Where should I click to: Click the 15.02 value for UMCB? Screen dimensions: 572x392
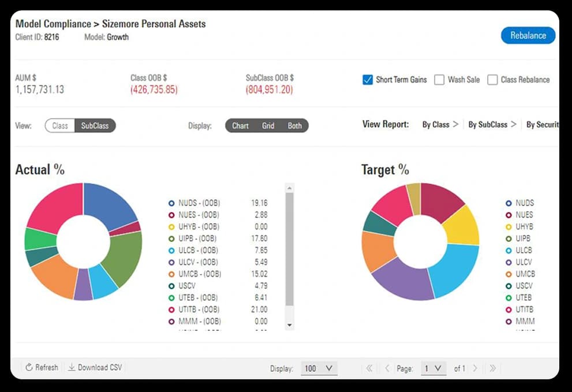click(x=259, y=274)
